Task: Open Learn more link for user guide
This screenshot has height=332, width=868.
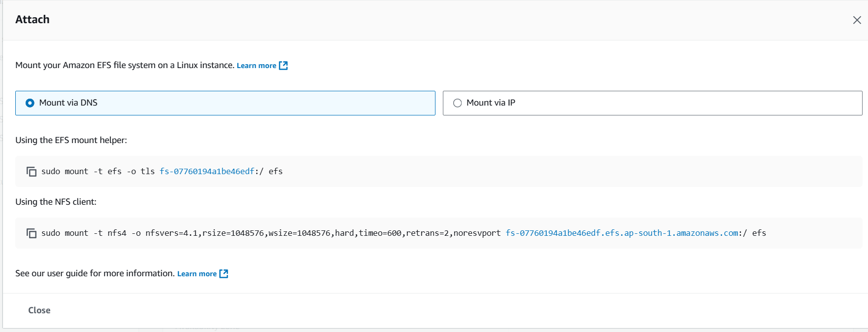Action: tap(197, 274)
